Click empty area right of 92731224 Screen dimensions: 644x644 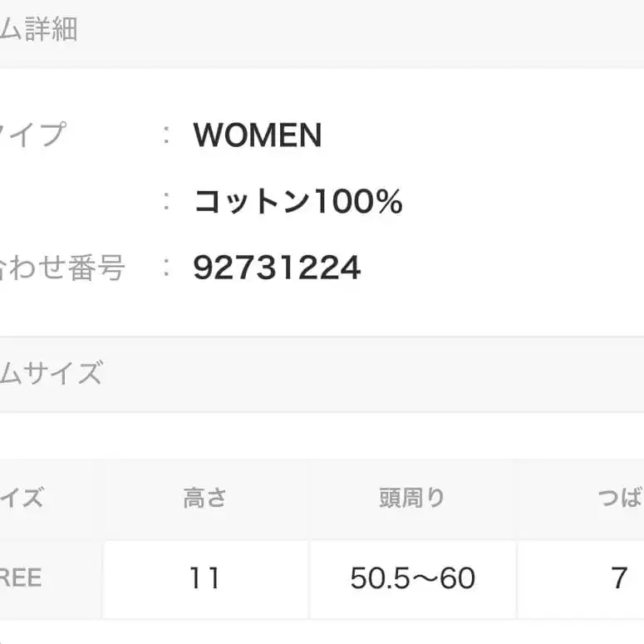[x=499, y=268]
